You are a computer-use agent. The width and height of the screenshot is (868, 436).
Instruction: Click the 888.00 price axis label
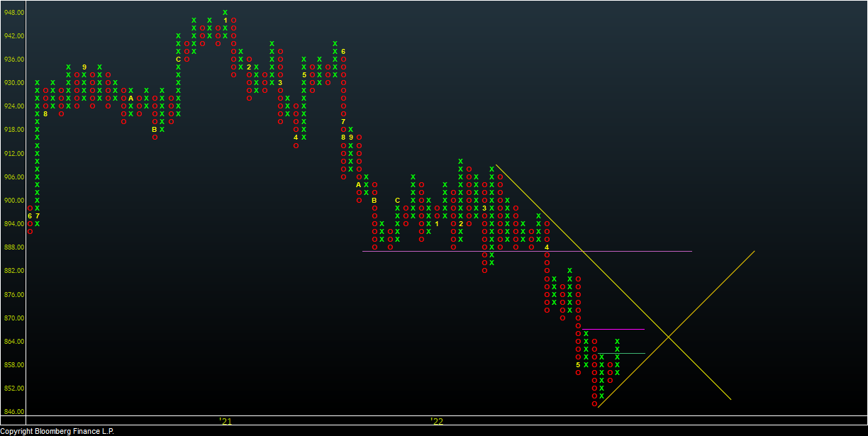click(x=15, y=247)
